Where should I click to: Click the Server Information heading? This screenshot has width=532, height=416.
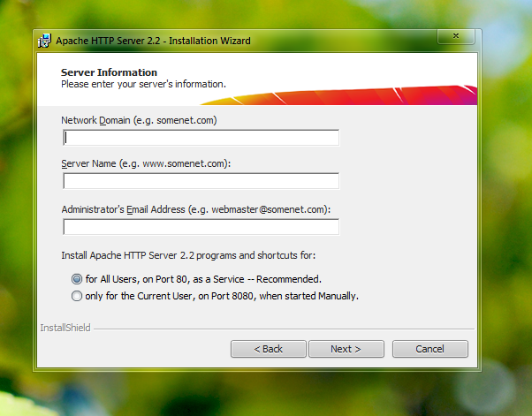point(109,72)
